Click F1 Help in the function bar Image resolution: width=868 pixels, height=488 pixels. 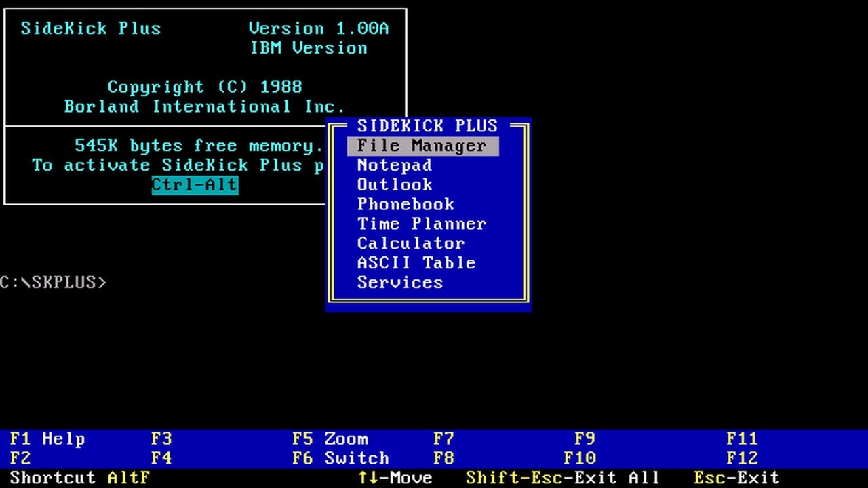click(x=47, y=439)
